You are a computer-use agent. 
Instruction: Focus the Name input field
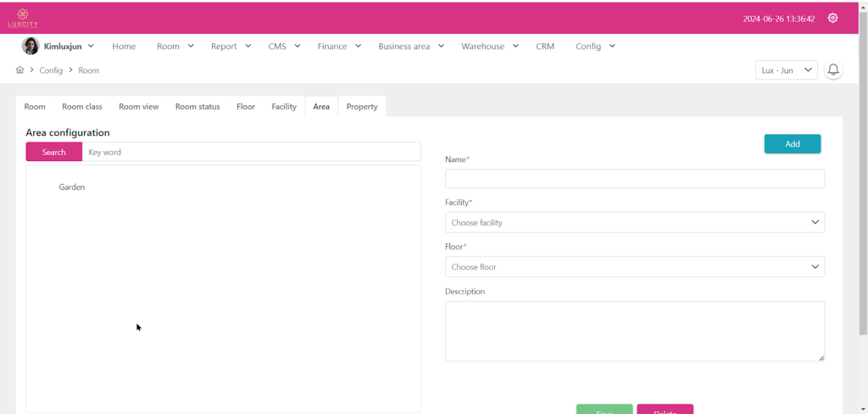coord(634,179)
